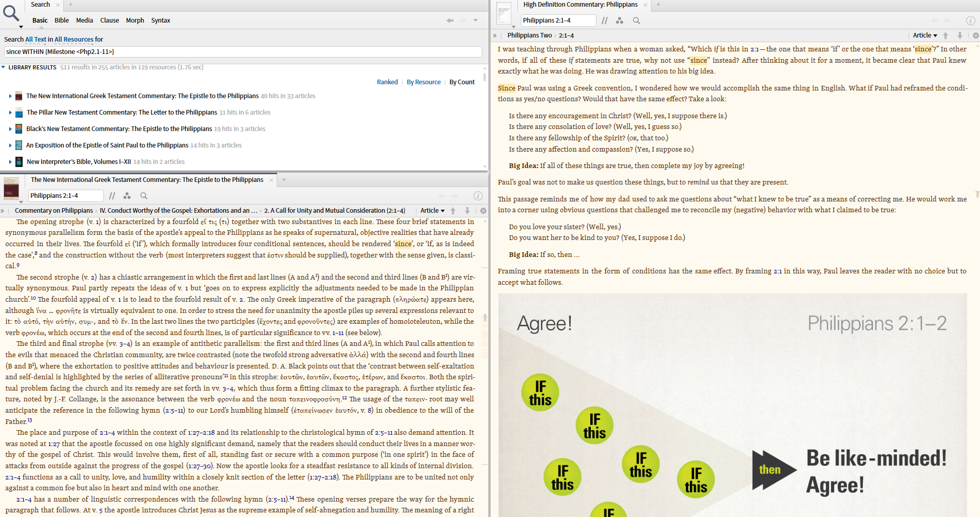
Task: Switch to Basic search type
Action: click(40, 21)
